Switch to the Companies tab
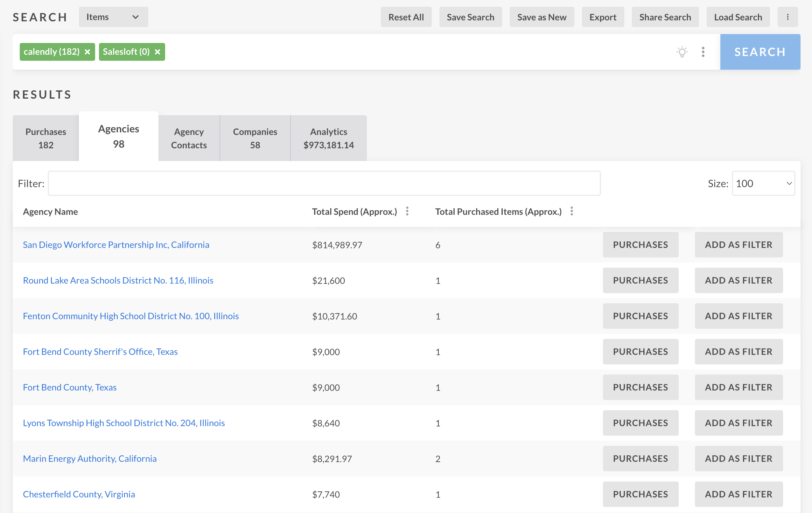 (255, 138)
